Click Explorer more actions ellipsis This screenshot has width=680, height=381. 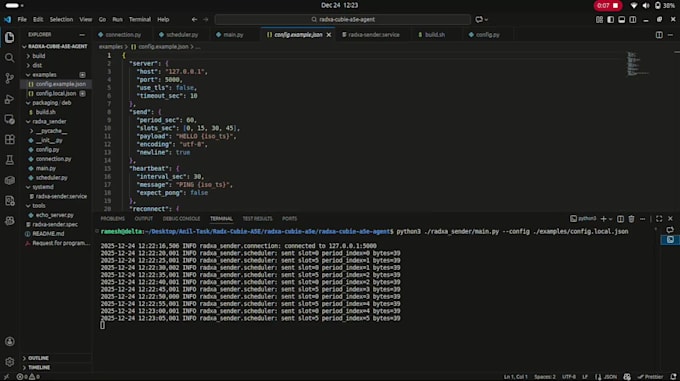[82, 35]
